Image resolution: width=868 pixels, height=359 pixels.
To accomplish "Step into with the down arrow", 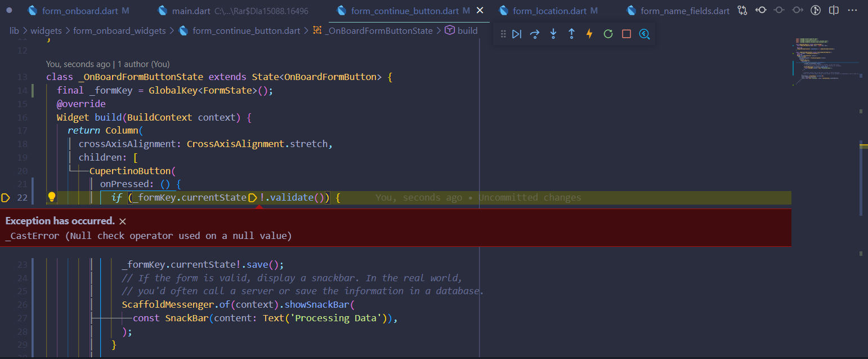I will point(553,34).
